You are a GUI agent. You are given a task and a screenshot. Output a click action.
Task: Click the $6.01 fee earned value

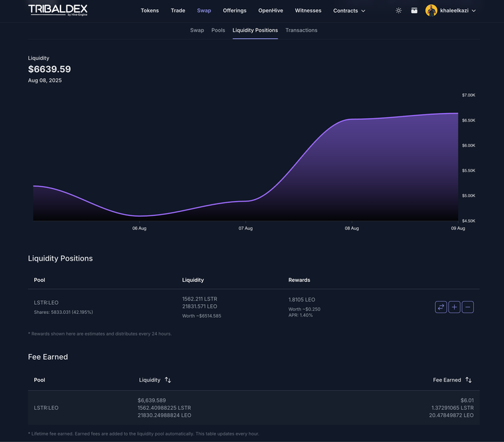coord(467,401)
